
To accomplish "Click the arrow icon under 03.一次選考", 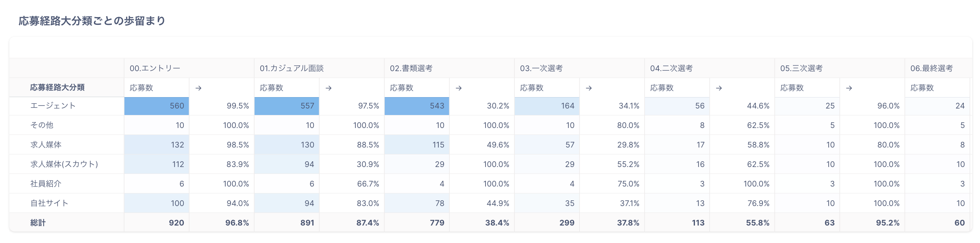I will (589, 88).
